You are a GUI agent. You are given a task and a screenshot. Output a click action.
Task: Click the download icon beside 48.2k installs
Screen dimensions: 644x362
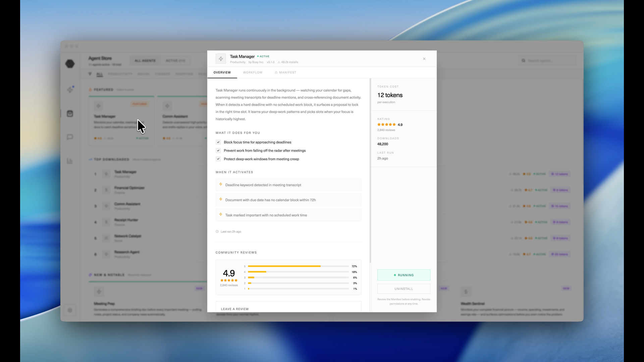[279, 62]
